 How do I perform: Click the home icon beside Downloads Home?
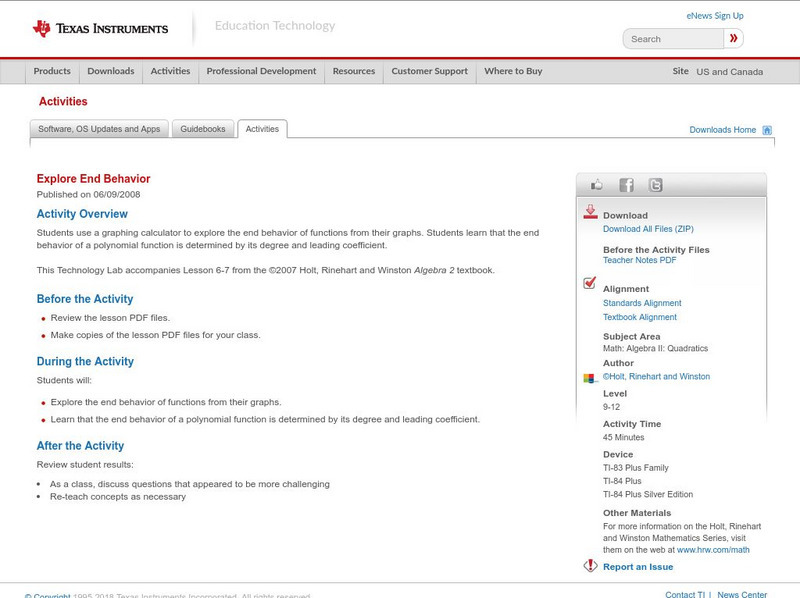(x=767, y=130)
